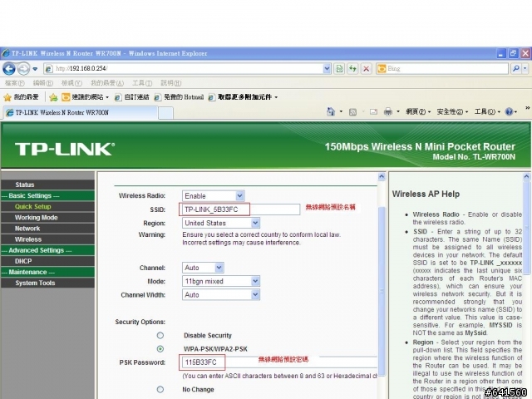This screenshot has height=399, width=532.
Task: Click the Refresh page icon
Action: [x=352, y=68]
